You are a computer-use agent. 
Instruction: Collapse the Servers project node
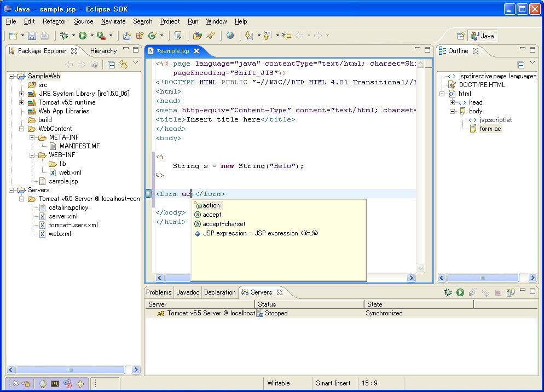(x=11, y=191)
